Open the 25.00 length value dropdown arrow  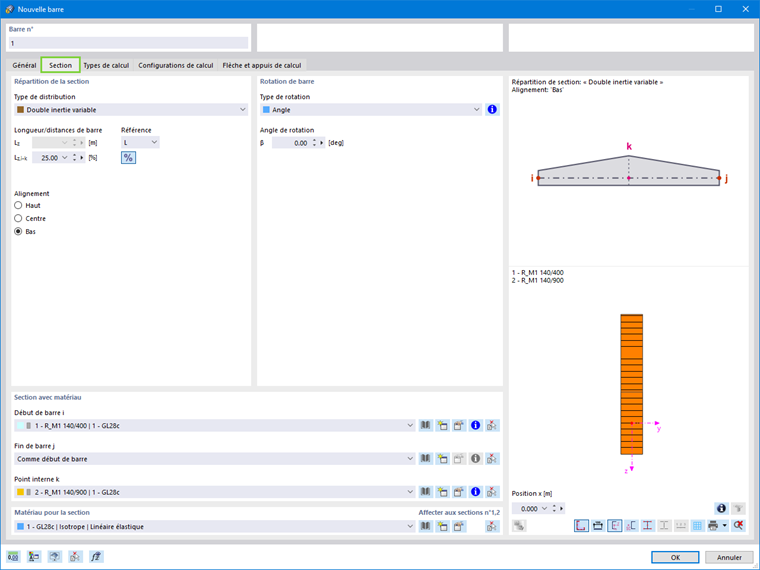coord(64,158)
